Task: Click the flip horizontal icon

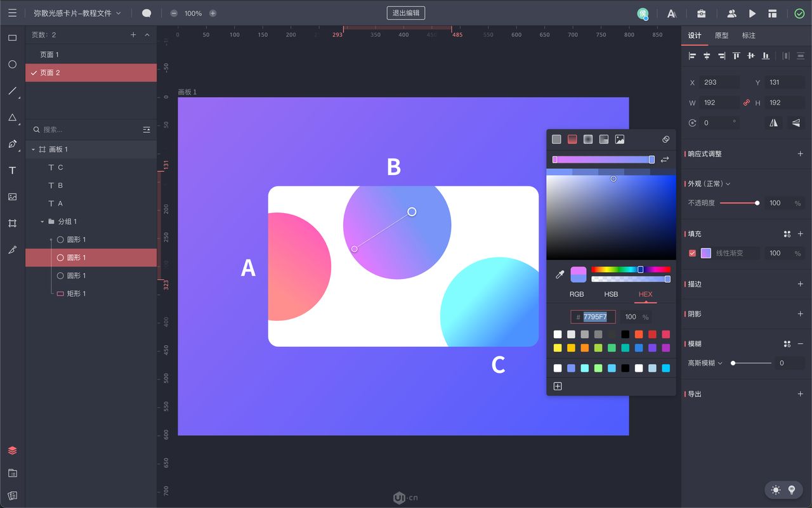Action: (773, 123)
